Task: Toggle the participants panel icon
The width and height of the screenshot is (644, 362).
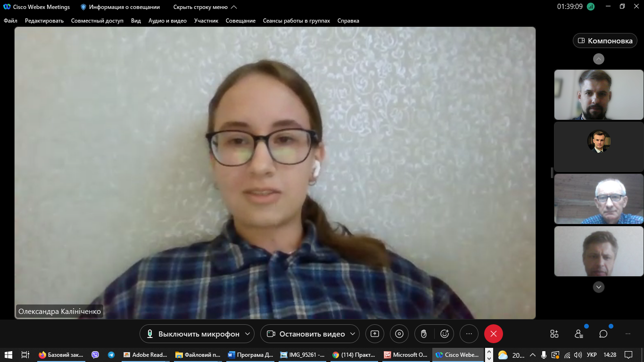Action: point(579,334)
